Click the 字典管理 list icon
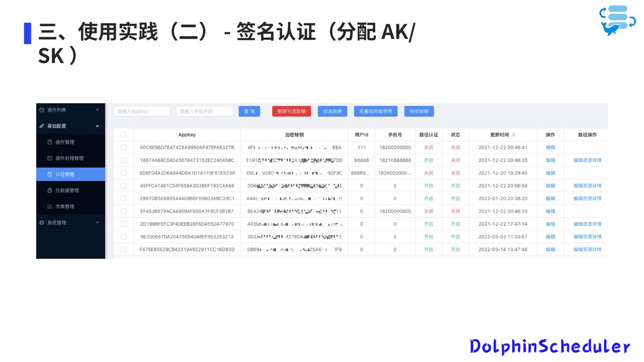 pyautogui.click(x=50, y=206)
